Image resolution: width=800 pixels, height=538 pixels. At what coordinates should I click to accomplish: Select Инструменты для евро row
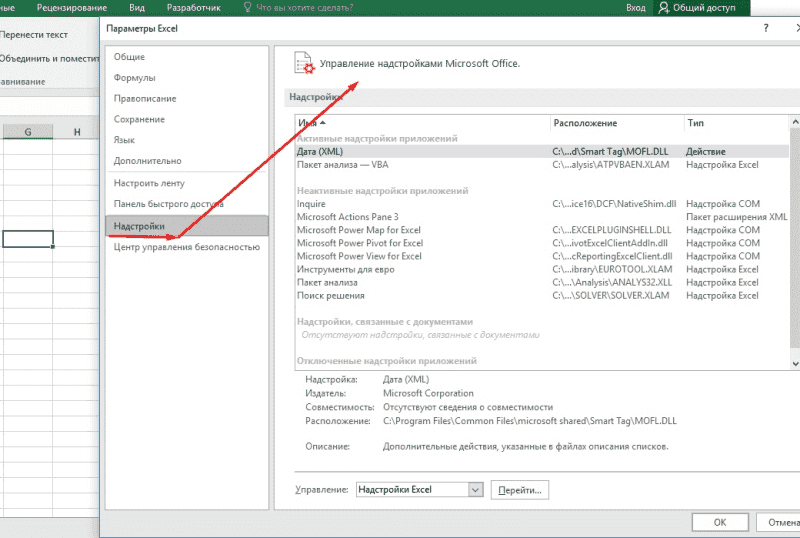coord(542,270)
